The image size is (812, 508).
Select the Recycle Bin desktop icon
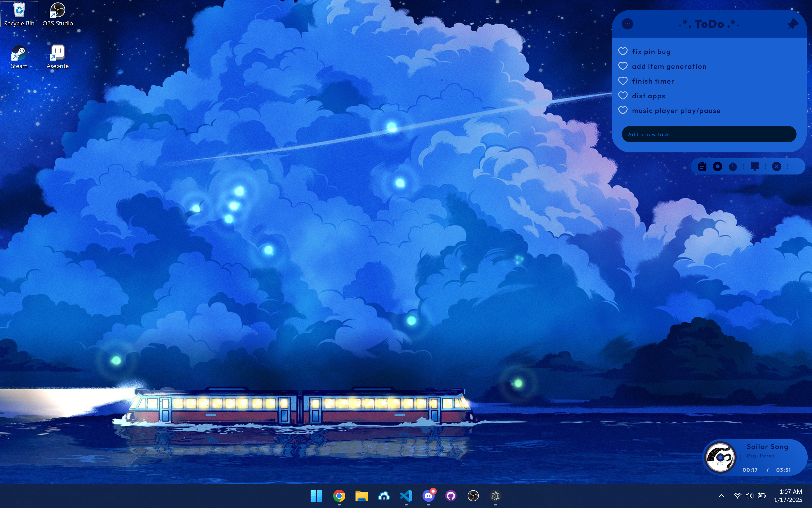[x=19, y=14]
